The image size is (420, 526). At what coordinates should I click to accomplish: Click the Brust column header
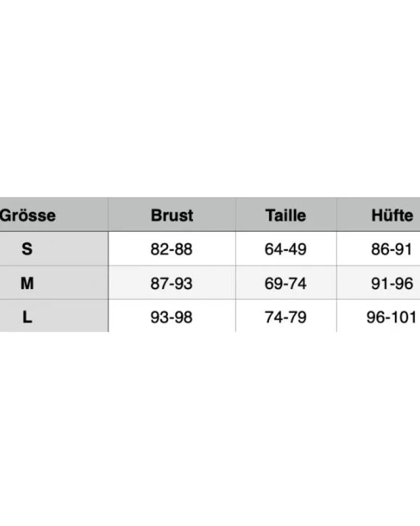tap(172, 215)
